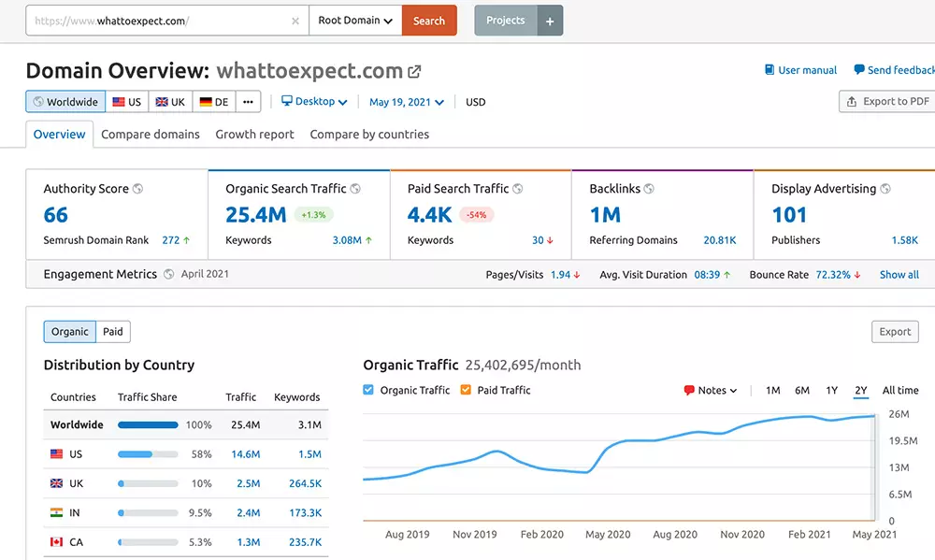Click the 101 display advertising figure
Image resolution: width=935 pixels, height=560 pixels.
[x=789, y=215]
